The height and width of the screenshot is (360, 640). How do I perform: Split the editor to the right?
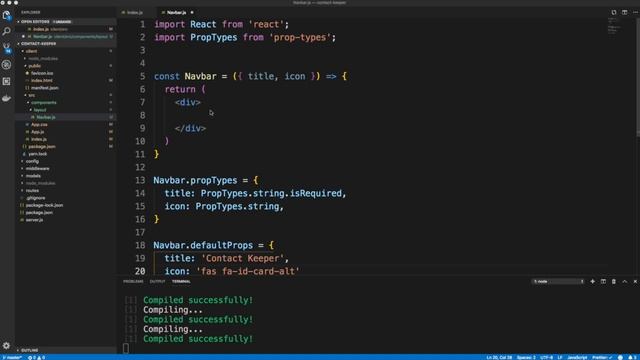tap(624, 12)
